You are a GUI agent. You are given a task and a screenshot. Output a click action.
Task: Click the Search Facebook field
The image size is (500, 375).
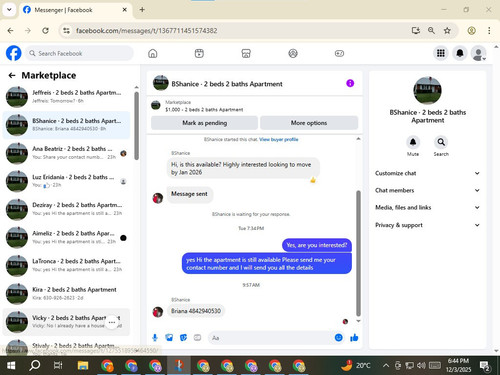[x=79, y=53]
